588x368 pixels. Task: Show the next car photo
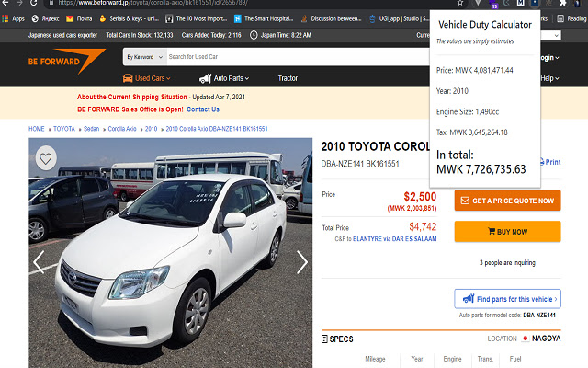[x=301, y=262]
